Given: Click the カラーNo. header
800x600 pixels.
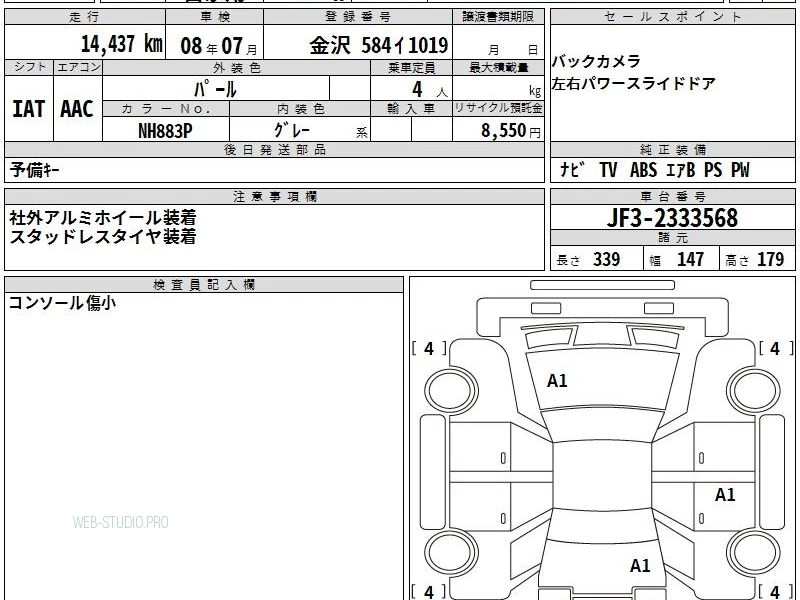Looking at the screenshot, I should (166, 109).
